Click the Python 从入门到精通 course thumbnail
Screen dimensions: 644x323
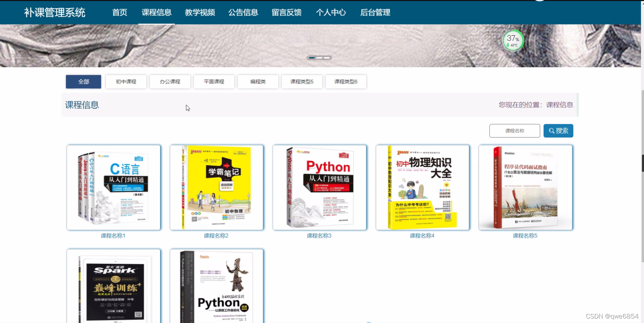click(320, 187)
